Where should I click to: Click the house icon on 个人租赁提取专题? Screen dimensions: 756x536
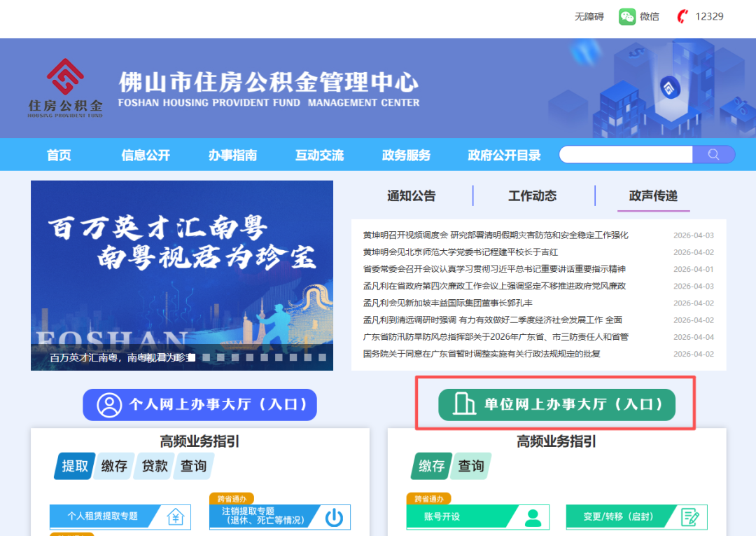[x=175, y=517]
